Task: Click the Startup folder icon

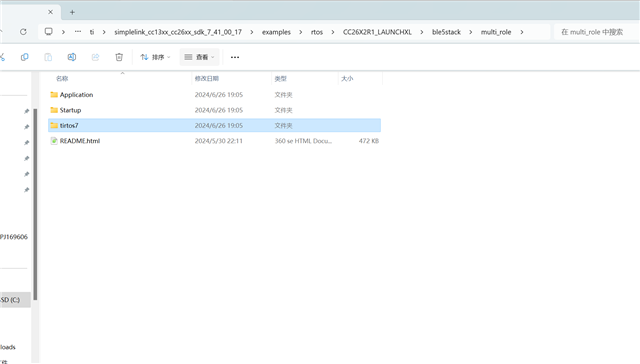Action: (54, 110)
